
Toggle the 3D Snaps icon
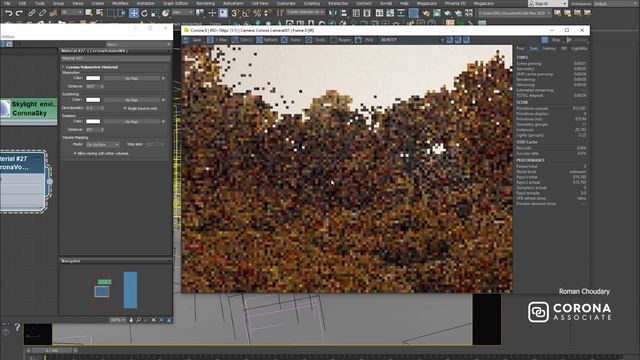pos(235,13)
